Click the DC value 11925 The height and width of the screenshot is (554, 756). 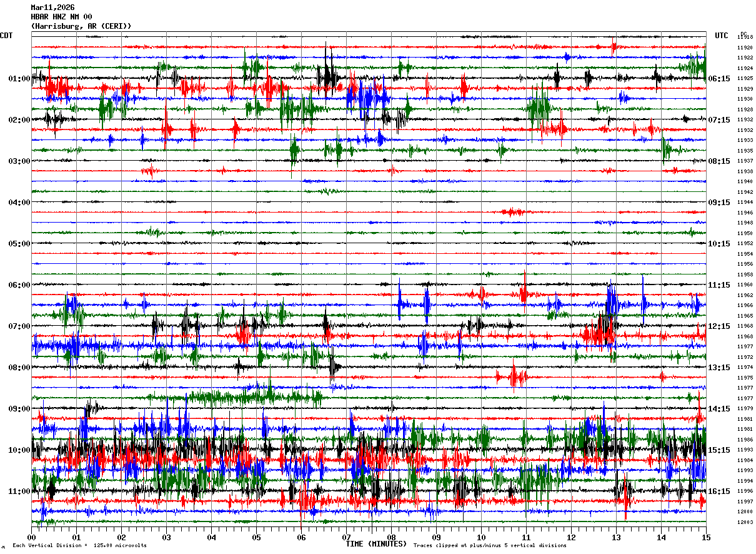click(745, 78)
